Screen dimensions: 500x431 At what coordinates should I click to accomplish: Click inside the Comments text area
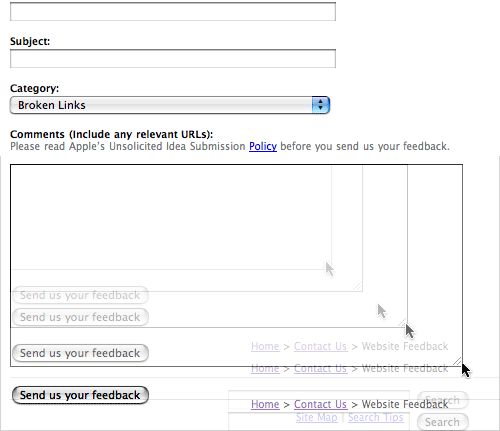click(x=236, y=265)
